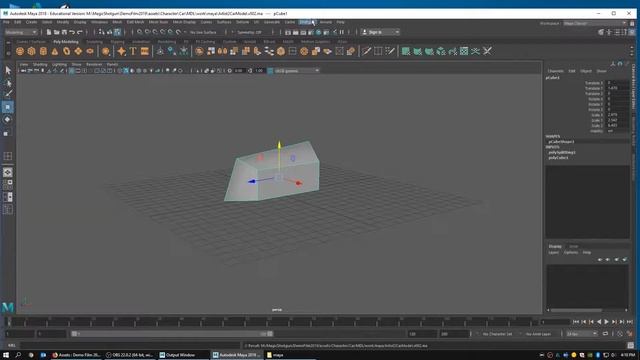
Task: Open Layers menu in Layer Editor
Action: coord(553,252)
